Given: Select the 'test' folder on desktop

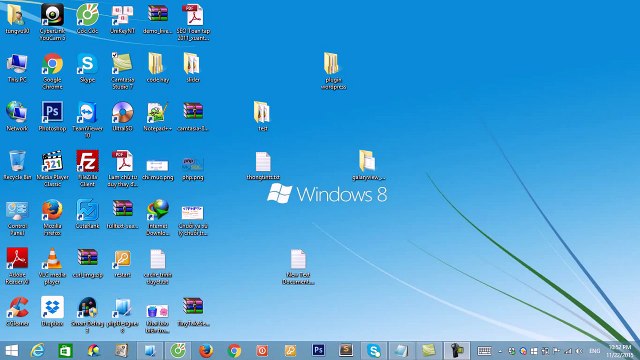Looking at the screenshot, I should click(x=262, y=116).
